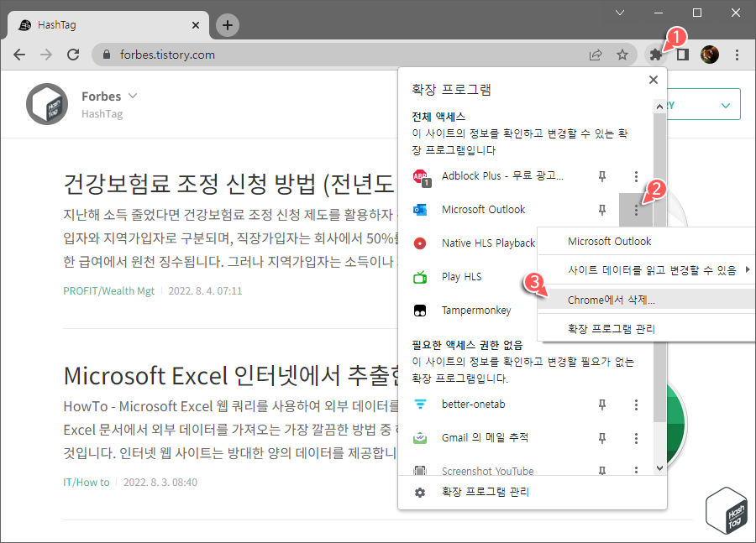The image size is (756, 543).
Task: Toggle the bookmark star for this page
Action: click(x=622, y=55)
